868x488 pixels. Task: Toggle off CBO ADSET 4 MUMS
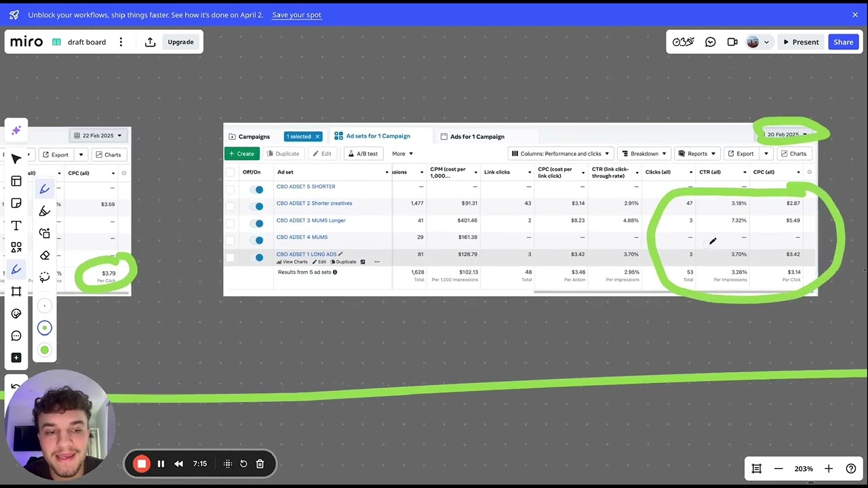coord(257,240)
